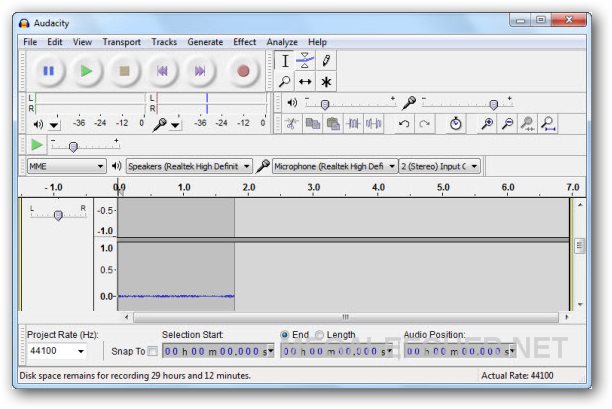
Task: Open the input meter dropdown arrow
Action: (x=176, y=125)
